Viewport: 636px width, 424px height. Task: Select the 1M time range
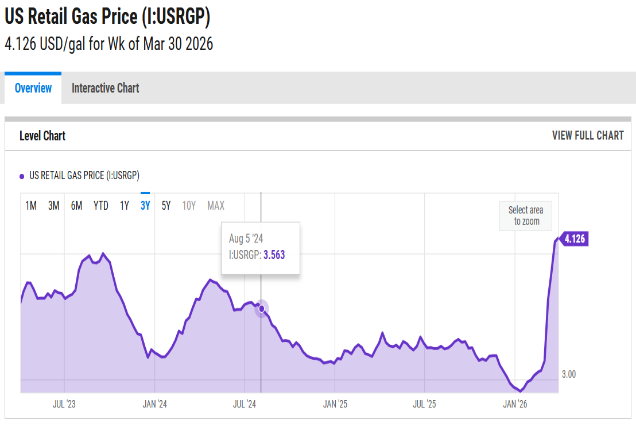(x=31, y=206)
